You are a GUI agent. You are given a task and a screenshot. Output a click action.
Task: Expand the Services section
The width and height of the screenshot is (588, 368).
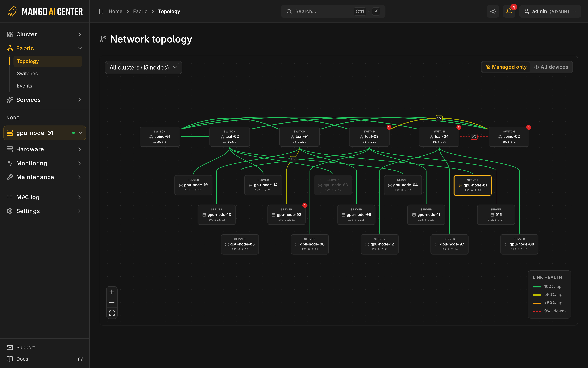[x=45, y=100]
